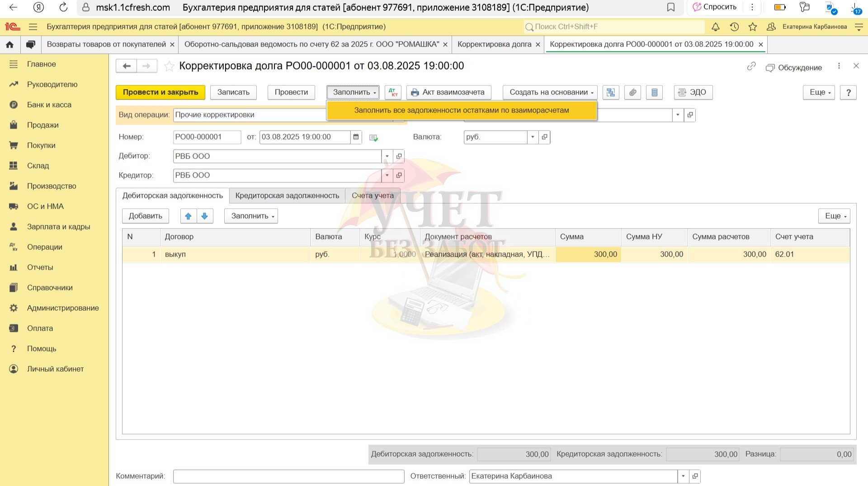Click into the Комментарий field
868x486 pixels.
coord(288,476)
